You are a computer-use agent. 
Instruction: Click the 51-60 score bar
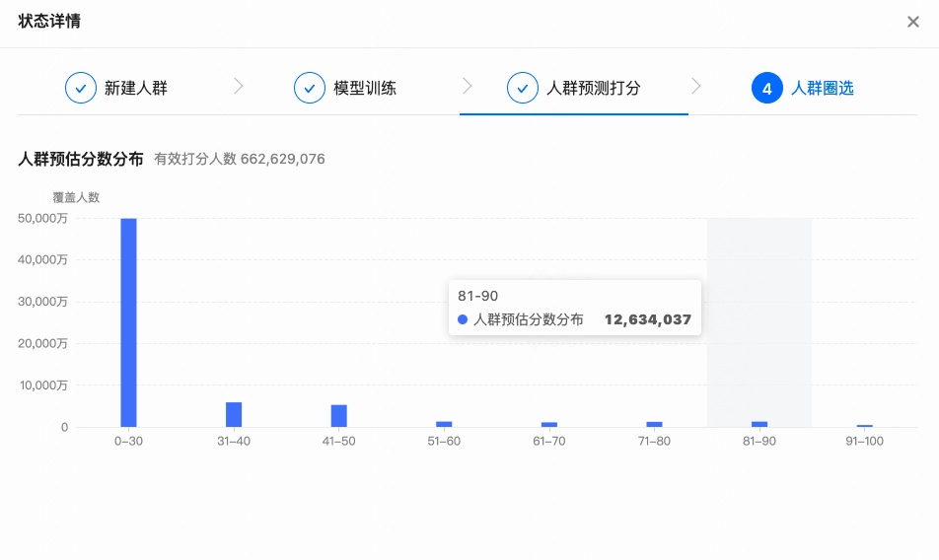pyautogui.click(x=444, y=424)
